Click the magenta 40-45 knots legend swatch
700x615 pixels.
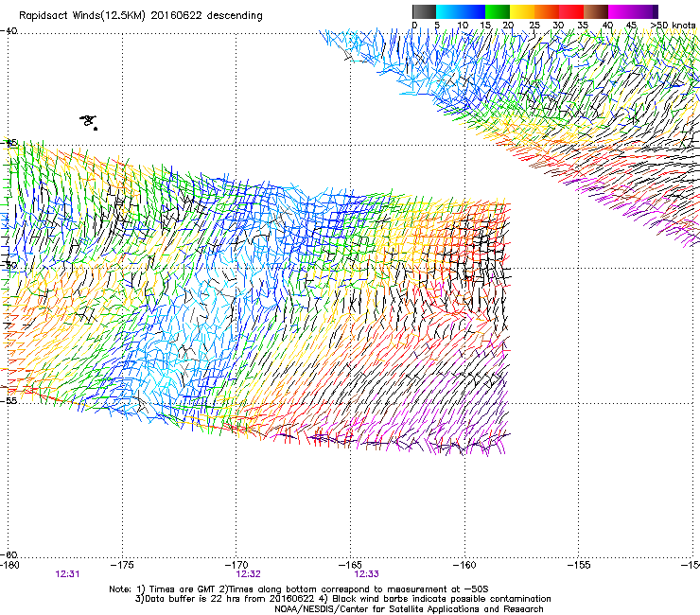click(621, 11)
